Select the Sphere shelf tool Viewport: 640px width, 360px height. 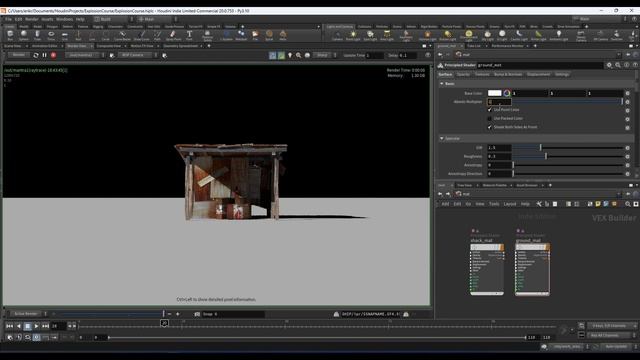(x=24, y=36)
